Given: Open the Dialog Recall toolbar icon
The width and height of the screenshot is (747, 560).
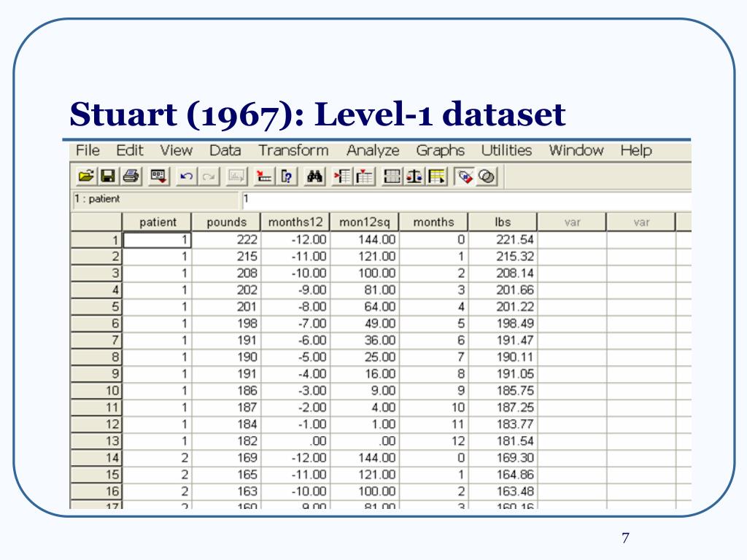Looking at the screenshot, I should point(158,176).
